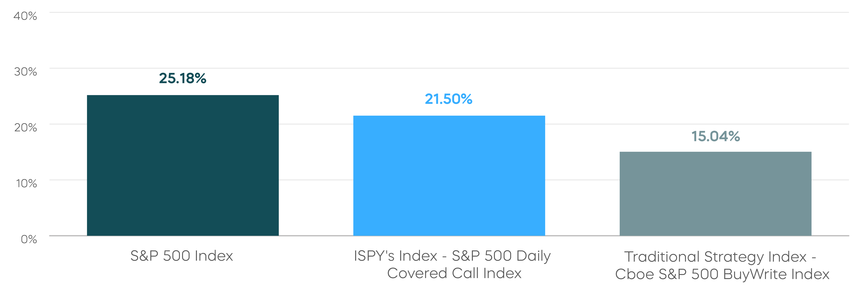Select the 10% y-axis tick label
868x286 pixels.
pyautogui.click(x=26, y=184)
